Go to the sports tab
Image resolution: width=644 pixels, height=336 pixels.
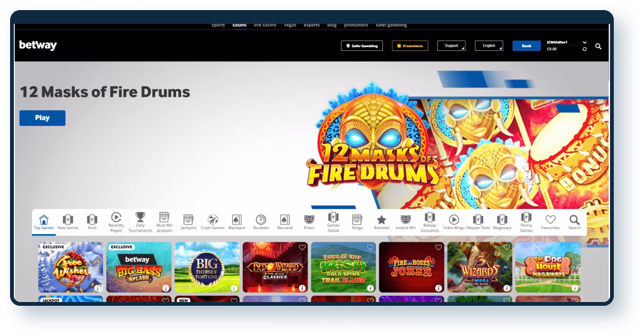click(218, 25)
